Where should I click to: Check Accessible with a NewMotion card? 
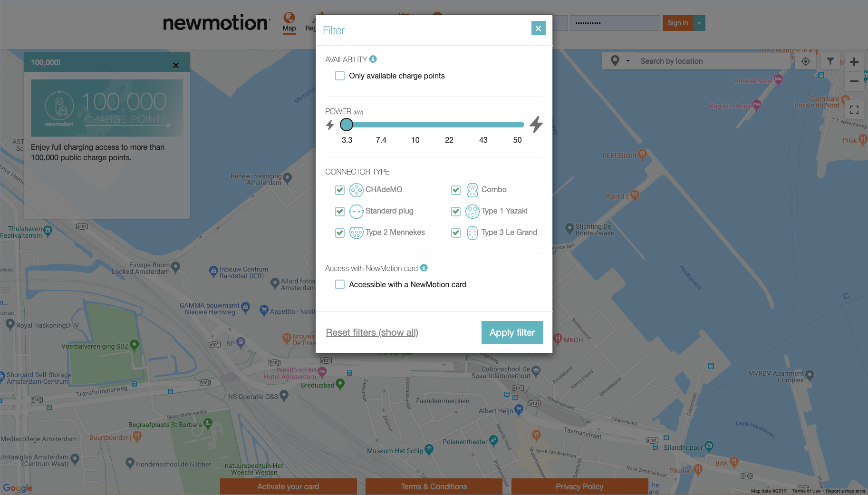pyautogui.click(x=340, y=284)
